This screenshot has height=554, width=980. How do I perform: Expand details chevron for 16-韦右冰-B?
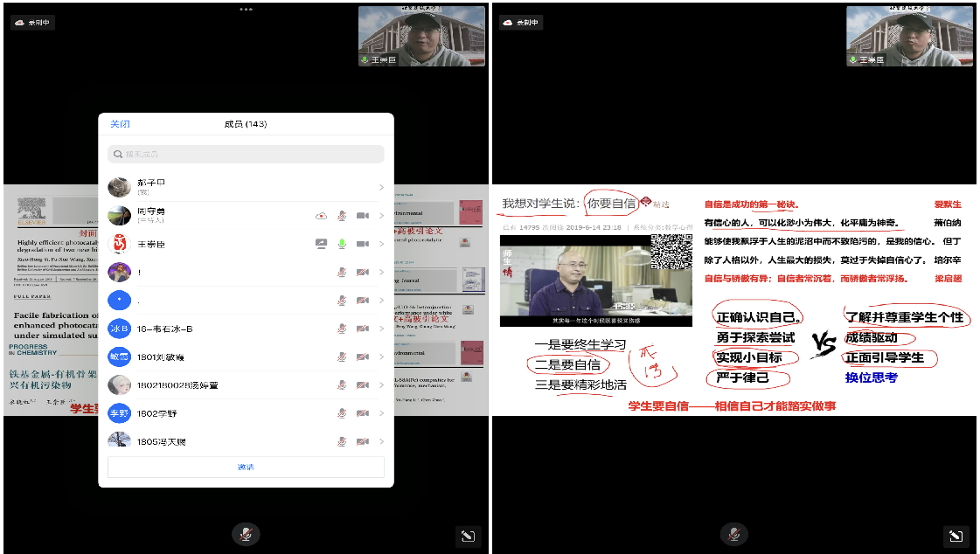(381, 329)
